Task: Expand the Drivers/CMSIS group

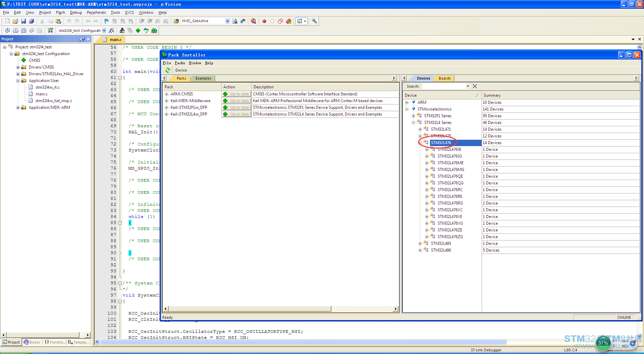Action: tap(18, 67)
